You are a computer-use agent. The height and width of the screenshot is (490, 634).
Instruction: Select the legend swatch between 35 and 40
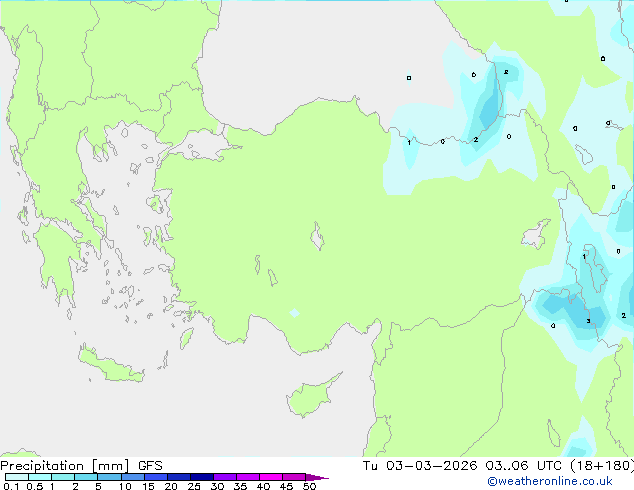click(x=247, y=477)
